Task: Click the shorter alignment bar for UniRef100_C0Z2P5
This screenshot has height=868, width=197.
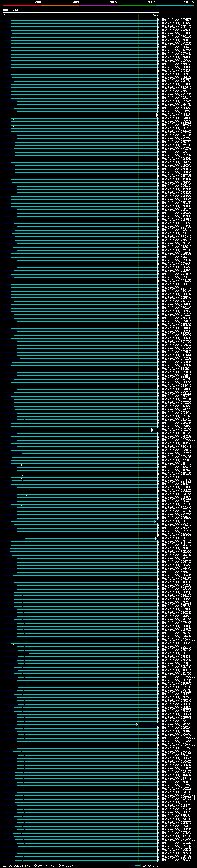Action: click(82, 430)
